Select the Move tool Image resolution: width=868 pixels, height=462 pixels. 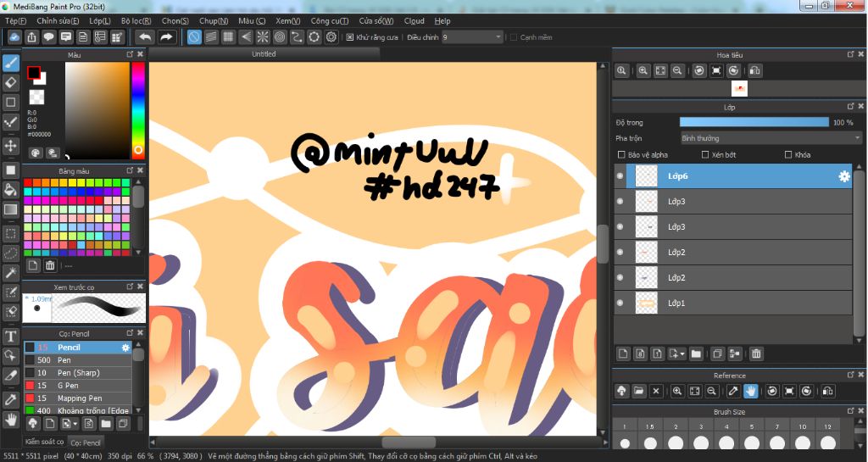[x=10, y=146]
